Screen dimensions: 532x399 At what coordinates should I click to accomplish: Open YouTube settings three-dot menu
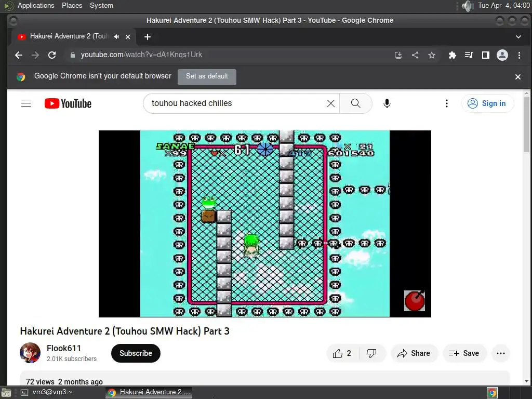[446, 103]
